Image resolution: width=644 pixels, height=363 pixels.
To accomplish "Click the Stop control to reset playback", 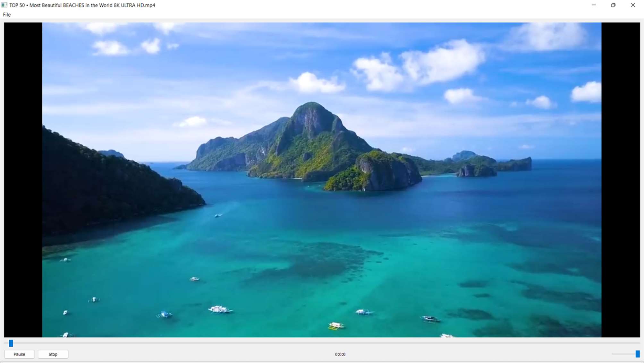I will click(x=53, y=354).
